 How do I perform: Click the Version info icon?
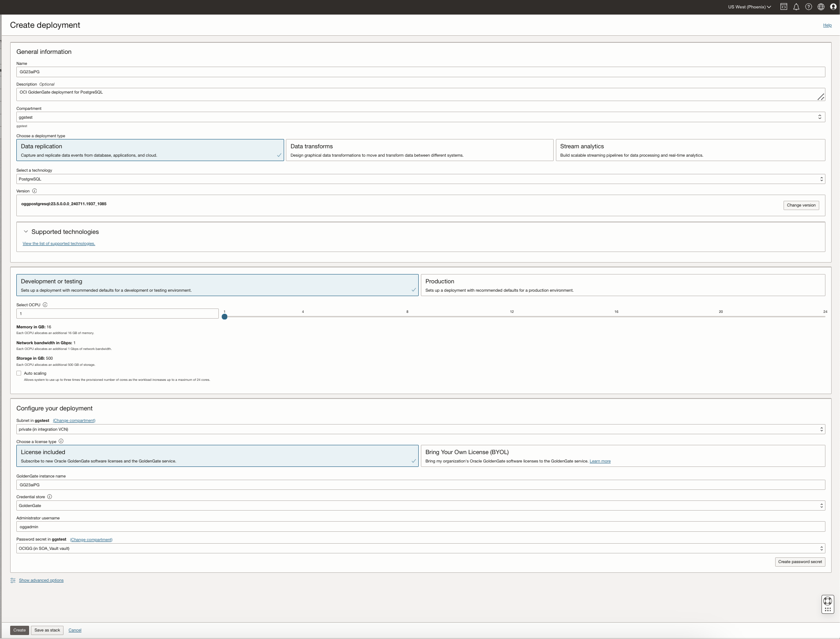[x=34, y=191]
